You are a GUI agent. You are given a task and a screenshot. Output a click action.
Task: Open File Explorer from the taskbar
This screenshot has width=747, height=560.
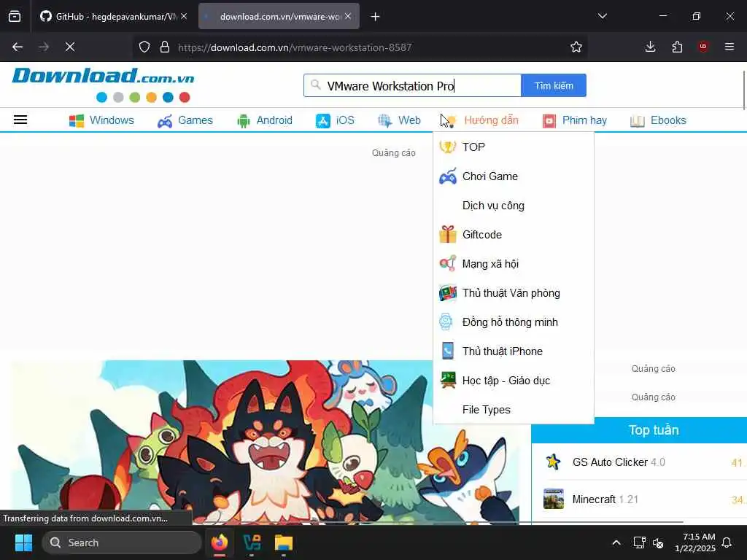pos(284,542)
